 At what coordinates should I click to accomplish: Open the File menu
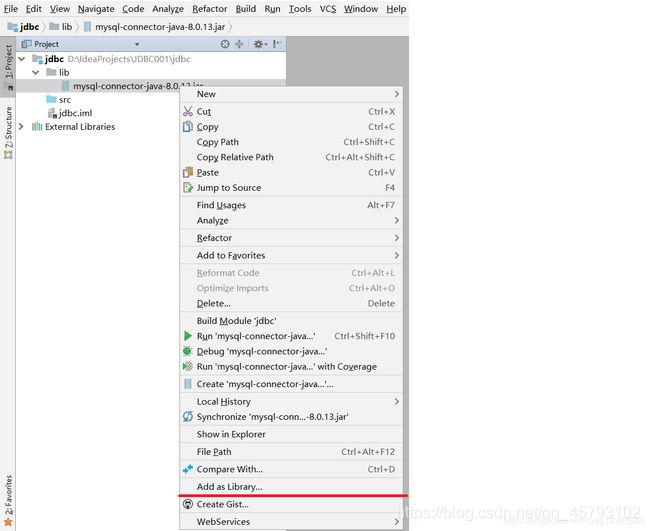pos(11,9)
